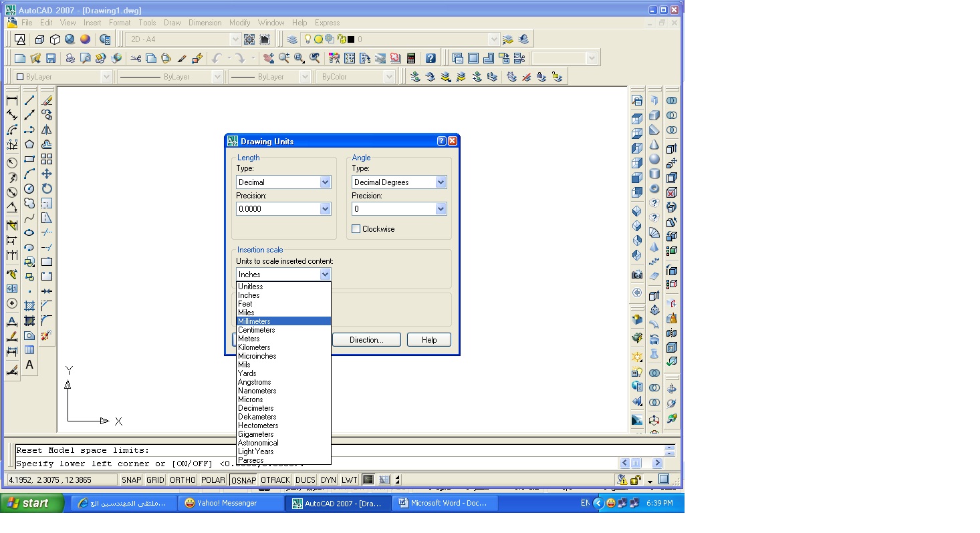The width and height of the screenshot is (980, 533).
Task: Open the layer selector dropdown showing 0
Action: click(x=400, y=39)
